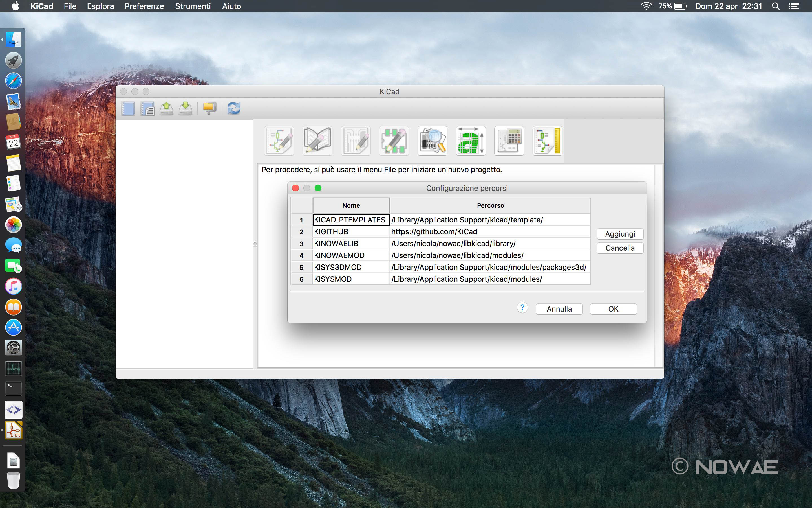Click the Wi-Fi status icon
Viewport: 812px width, 508px height.
(x=646, y=6)
